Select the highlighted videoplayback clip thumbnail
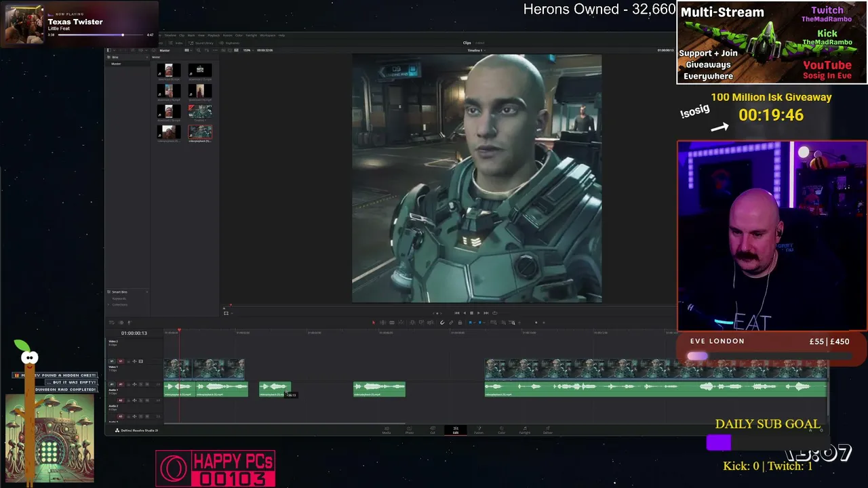Viewport: 868px width, 488px height. pyautogui.click(x=200, y=132)
